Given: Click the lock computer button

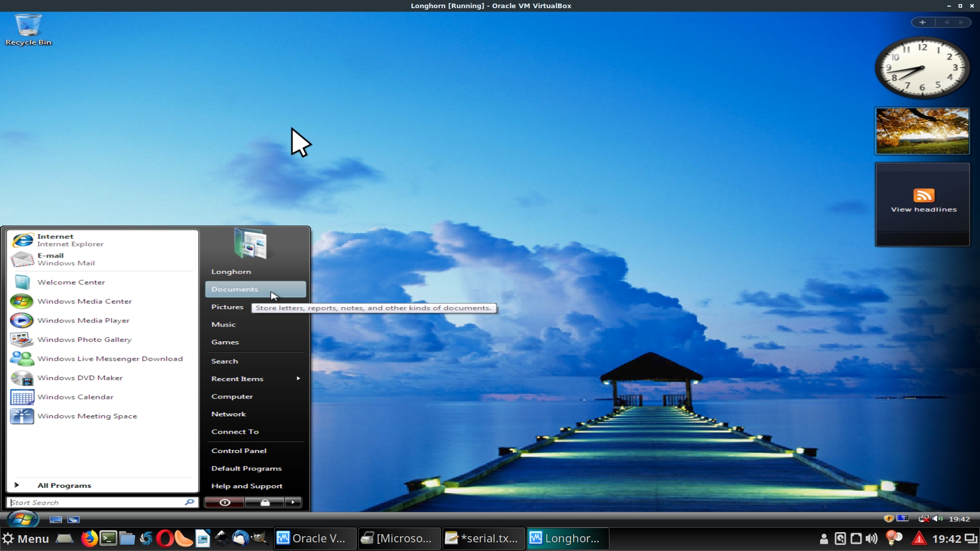Looking at the screenshot, I should [264, 503].
